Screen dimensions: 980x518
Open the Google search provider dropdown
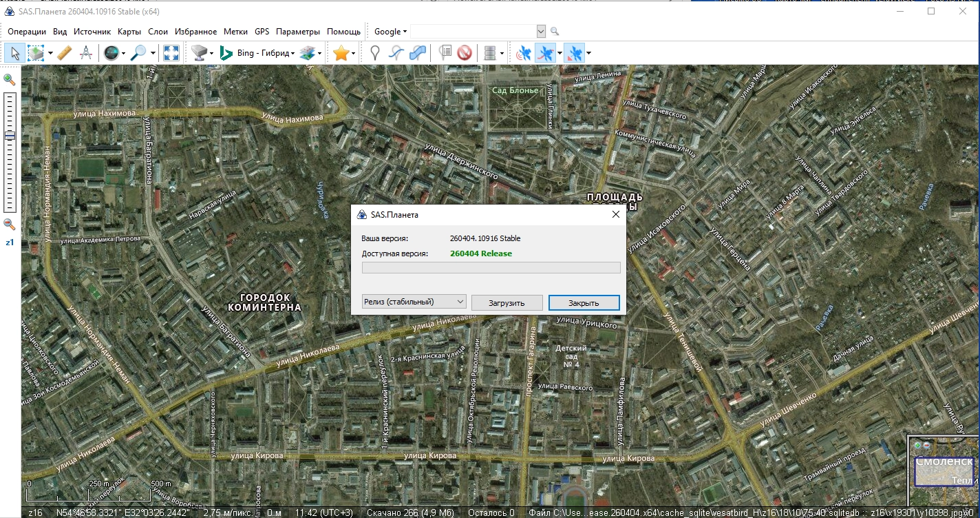point(390,32)
